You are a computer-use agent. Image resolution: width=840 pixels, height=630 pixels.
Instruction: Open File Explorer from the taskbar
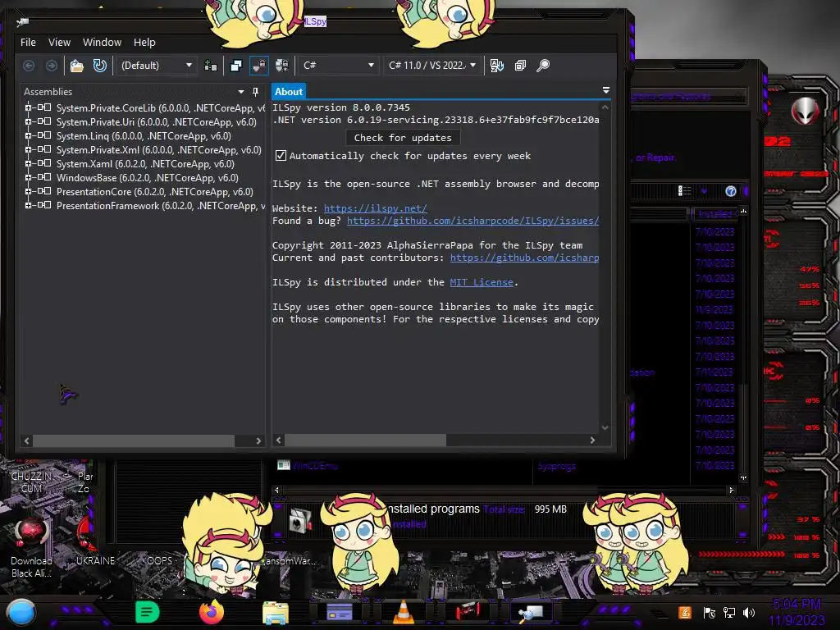(276, 613)
